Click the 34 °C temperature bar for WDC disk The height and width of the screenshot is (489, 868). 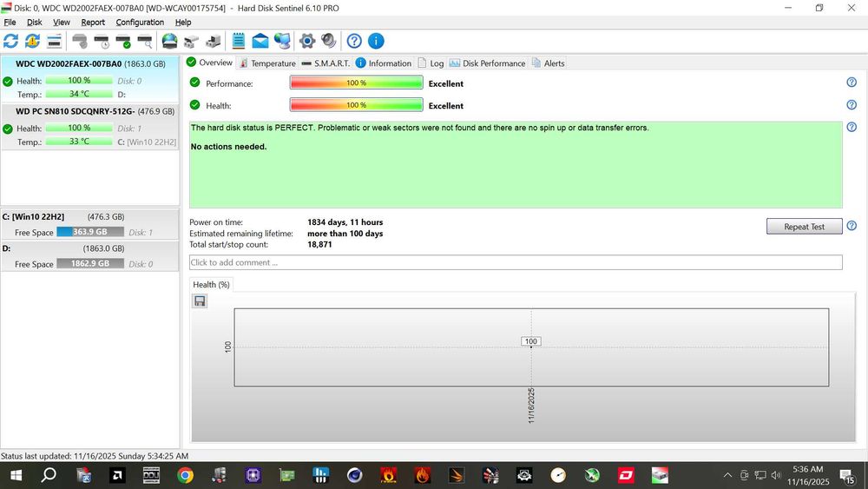[x=79, y=94]
